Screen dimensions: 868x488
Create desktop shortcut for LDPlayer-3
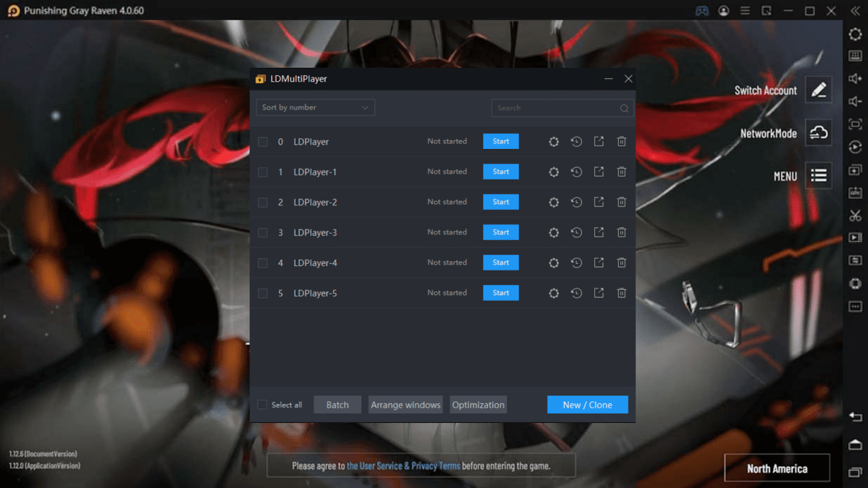(x=599, y=233)
